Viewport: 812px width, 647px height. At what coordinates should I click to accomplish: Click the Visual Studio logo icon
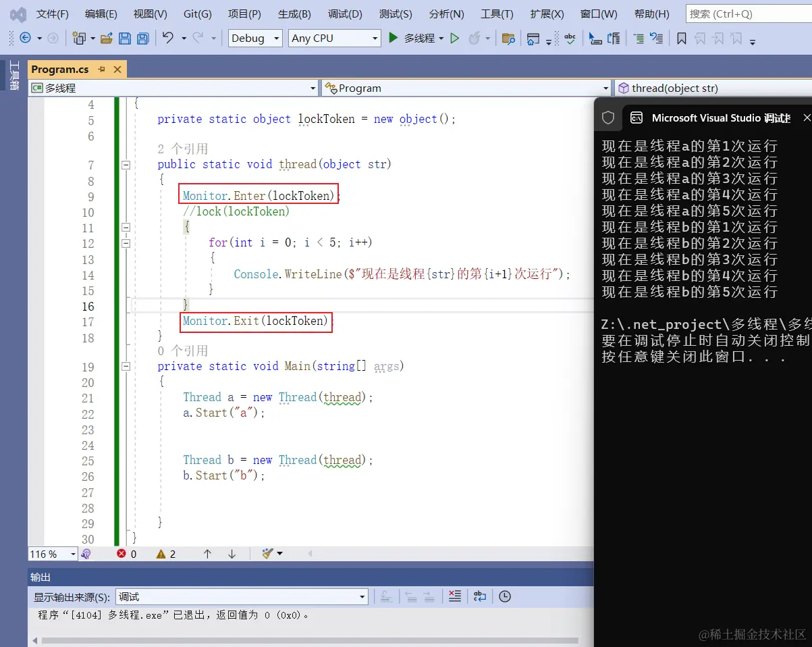click(18, 14)
